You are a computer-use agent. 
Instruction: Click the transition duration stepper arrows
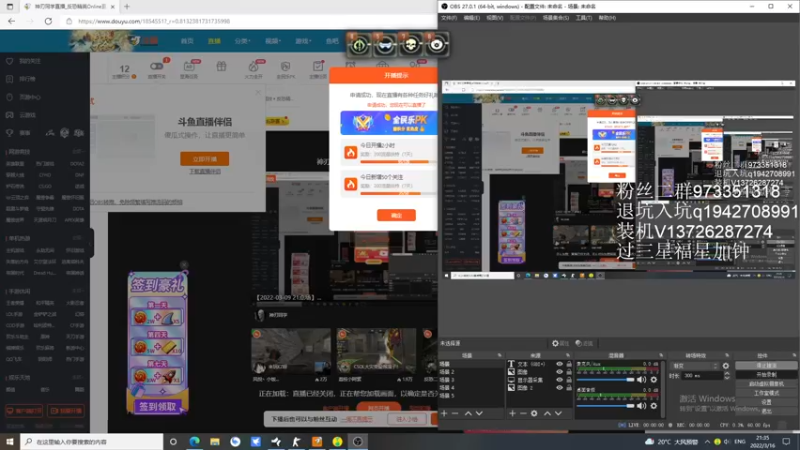tap(727, 376)
